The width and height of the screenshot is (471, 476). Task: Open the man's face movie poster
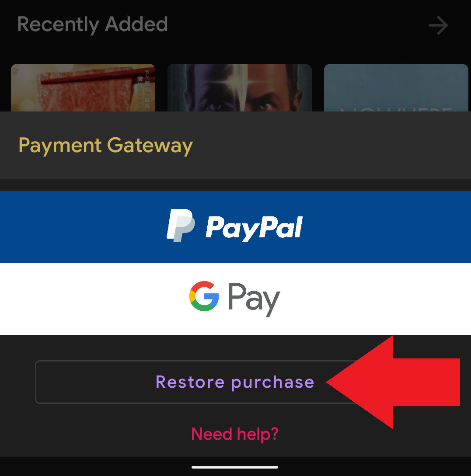240,88
